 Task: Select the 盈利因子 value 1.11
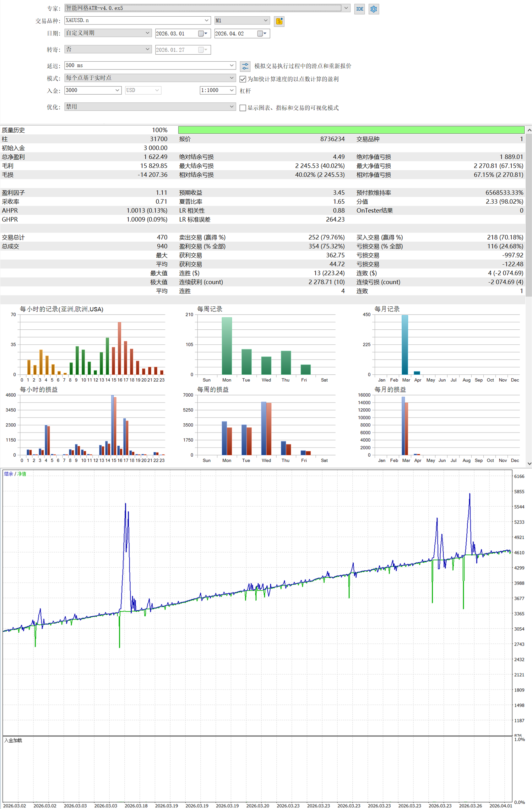[162, 193]
